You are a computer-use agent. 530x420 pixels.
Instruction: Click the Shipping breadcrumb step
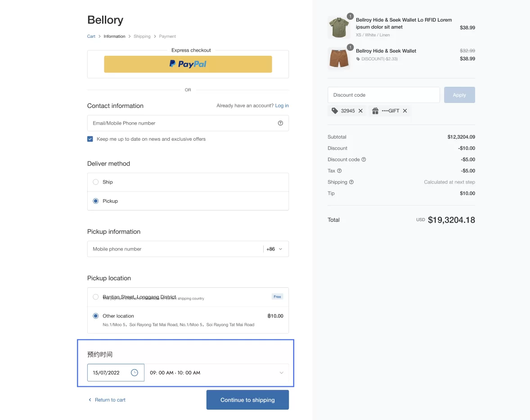click(x=142, y=36)
